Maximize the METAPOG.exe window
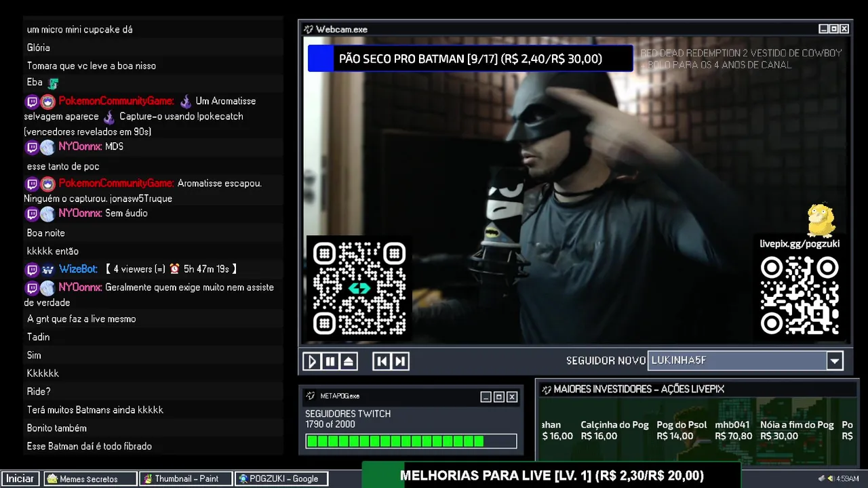 click(x=498, y=397)
